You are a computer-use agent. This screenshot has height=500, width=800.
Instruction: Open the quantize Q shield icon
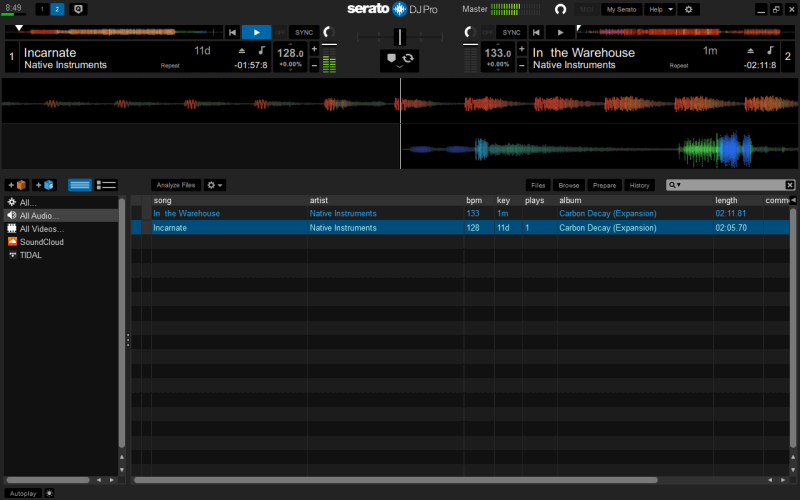pyautogui.click(x=78, y=9)
